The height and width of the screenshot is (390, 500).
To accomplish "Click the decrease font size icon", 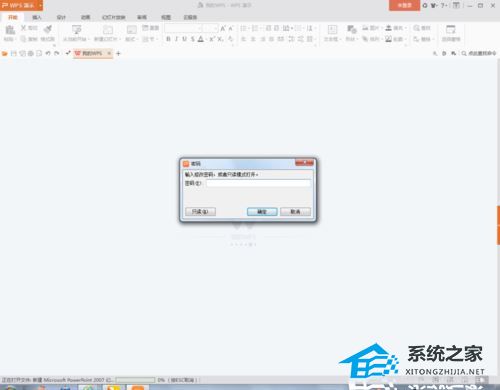I will [231, 28].
